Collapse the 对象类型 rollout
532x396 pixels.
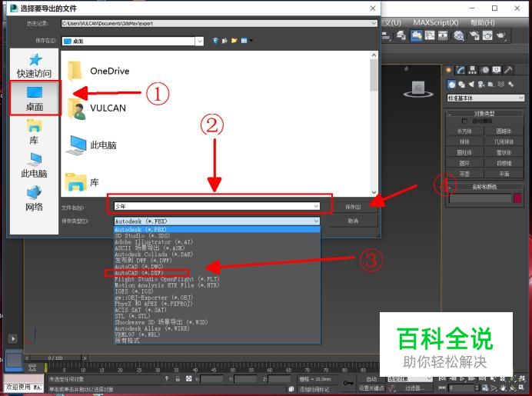tap(484, 113)
